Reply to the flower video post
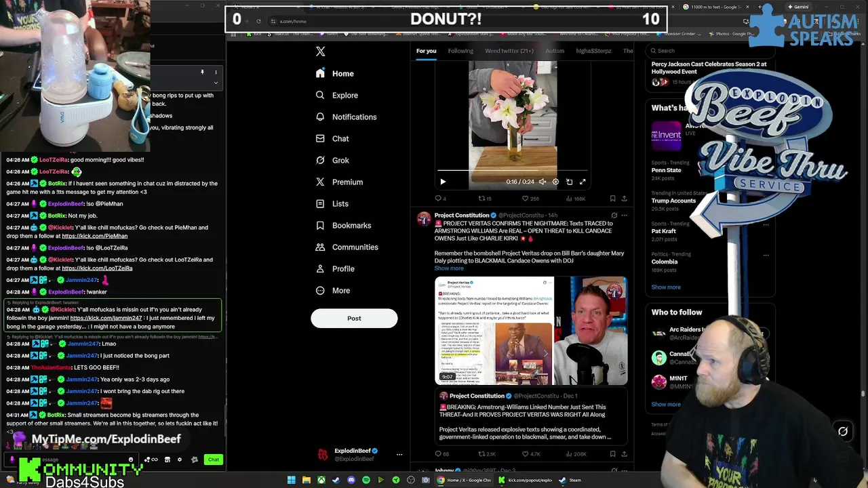Image resolution: width=868 pixels, height=488 pixels. 441,199
